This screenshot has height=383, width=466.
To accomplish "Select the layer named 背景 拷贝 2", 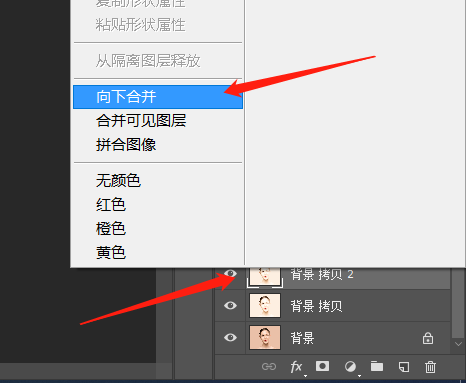I will point(322,274).
